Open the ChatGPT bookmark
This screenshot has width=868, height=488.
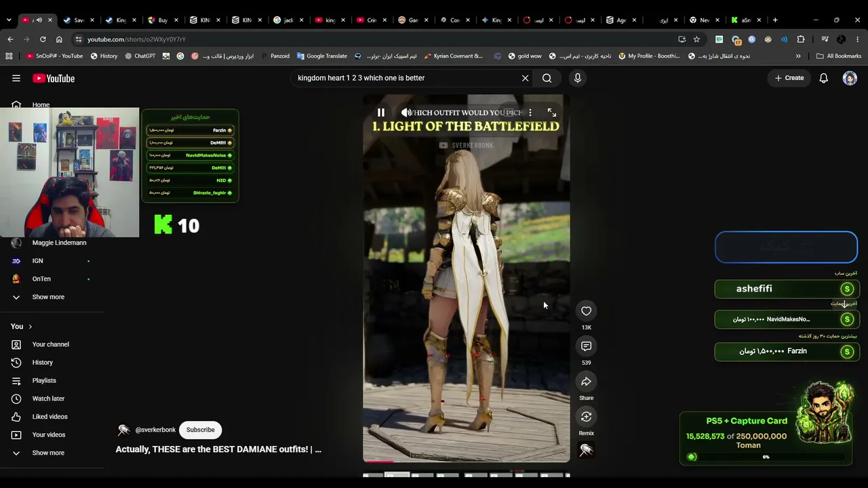tap(140, 56)
